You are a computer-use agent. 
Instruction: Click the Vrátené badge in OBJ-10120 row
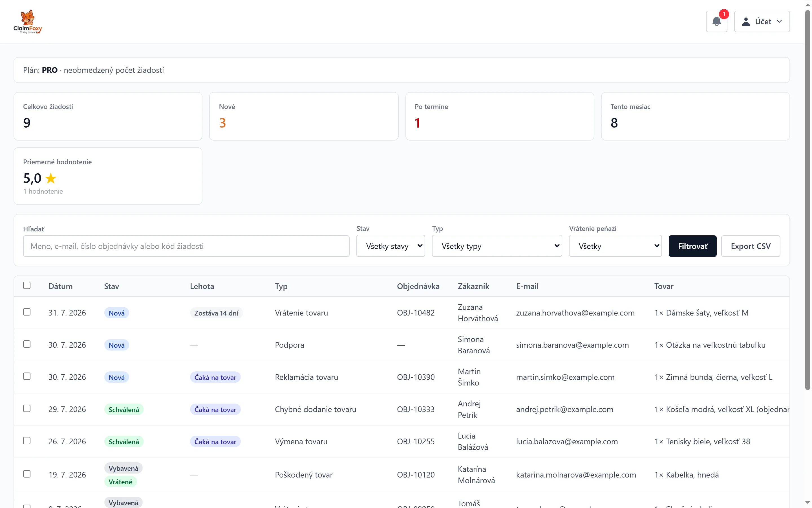pyautogui.click(x=120, y=482)
